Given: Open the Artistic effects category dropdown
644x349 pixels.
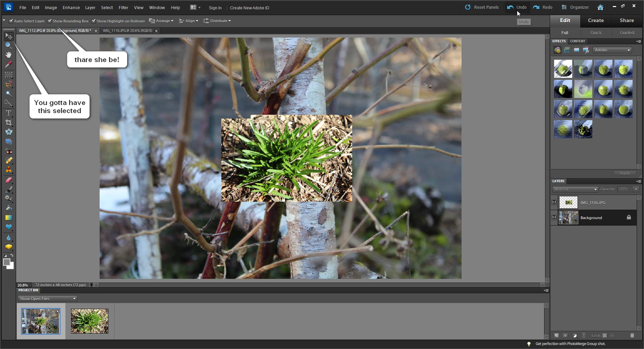Looking at the screenshot, I should pos(612,50).
